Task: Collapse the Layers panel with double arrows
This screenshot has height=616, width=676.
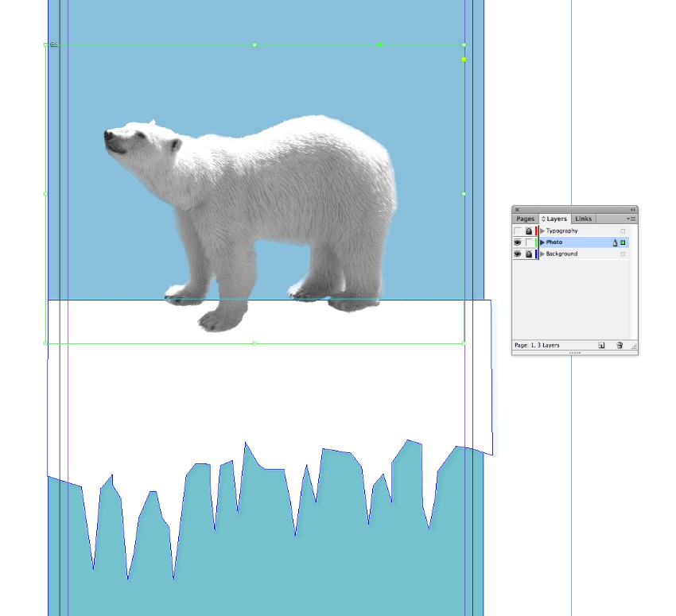Action: point(633,210)
